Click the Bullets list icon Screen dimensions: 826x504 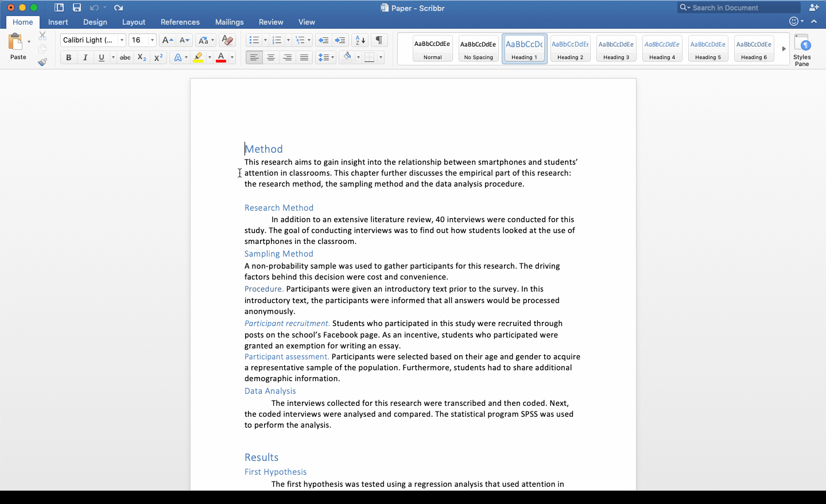(x=254, y=40)
